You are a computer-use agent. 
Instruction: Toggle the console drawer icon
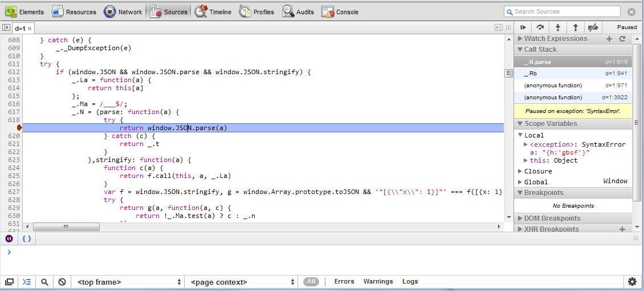(27, 282)
